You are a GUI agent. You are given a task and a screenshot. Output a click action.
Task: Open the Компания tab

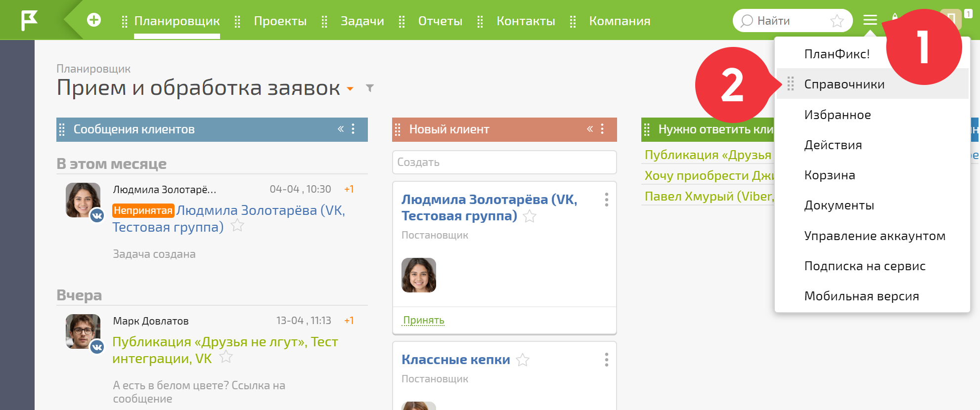pyautogui.click(x=620, y=21)
